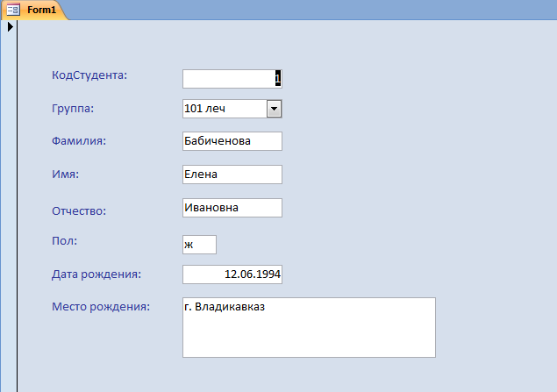Click the Фамилия field containing Бабиченова

pyautogui.click(x=232, y=141)
